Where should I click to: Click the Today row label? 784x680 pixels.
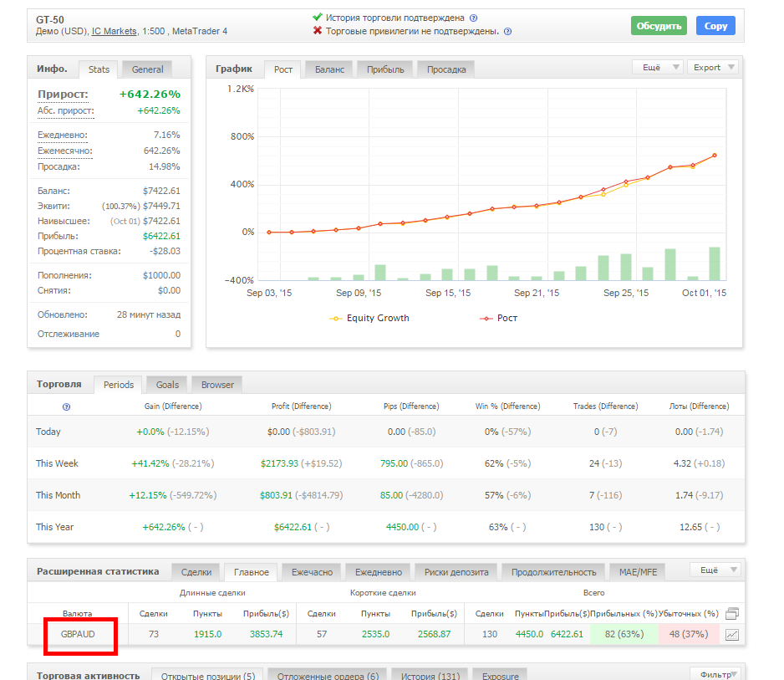tap(48, 432)
